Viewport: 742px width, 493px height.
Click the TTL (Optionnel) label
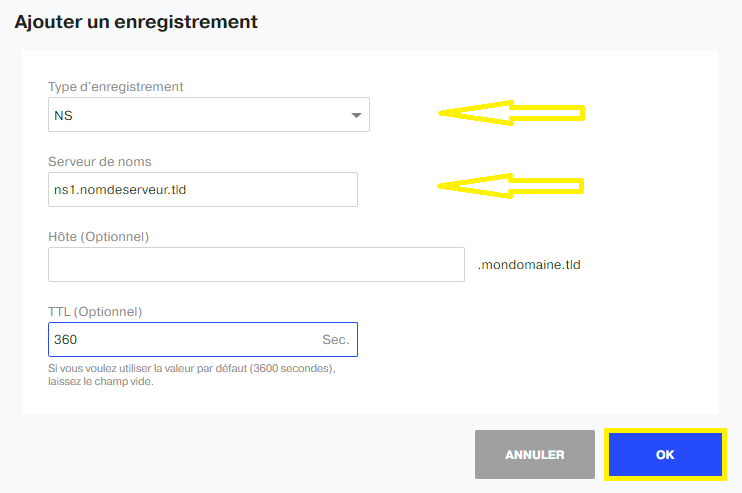[x=95, y=312]
